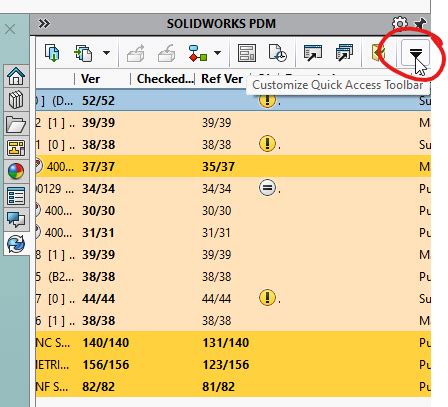Open dropdown arrow beside Get Version icon
The width and height of the screenshot is (448, 407).
pos(106,53)
